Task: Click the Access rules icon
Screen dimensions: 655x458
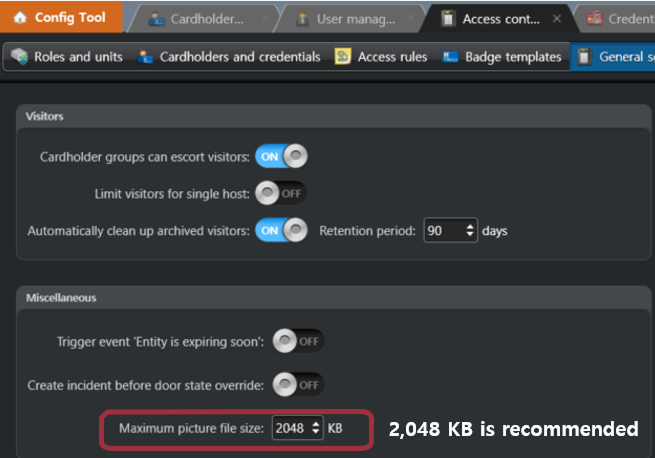Action: click(343, 57)
